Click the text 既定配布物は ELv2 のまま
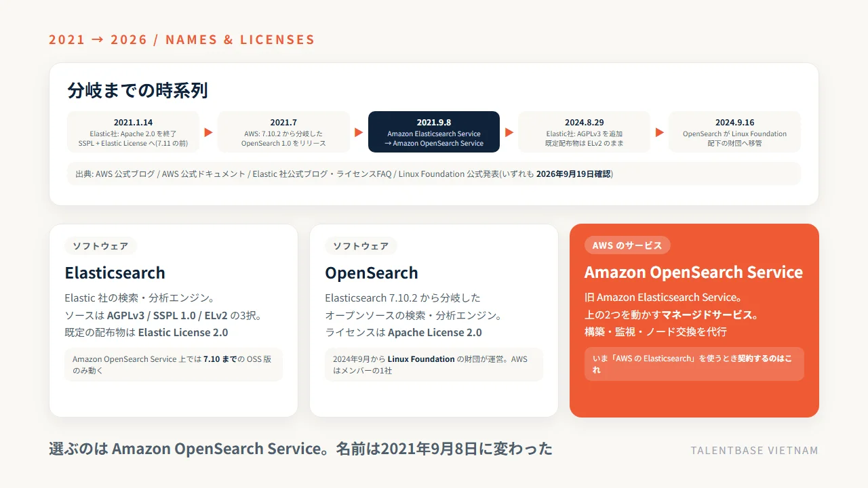The image size is (868, 488). click(584, 143)
